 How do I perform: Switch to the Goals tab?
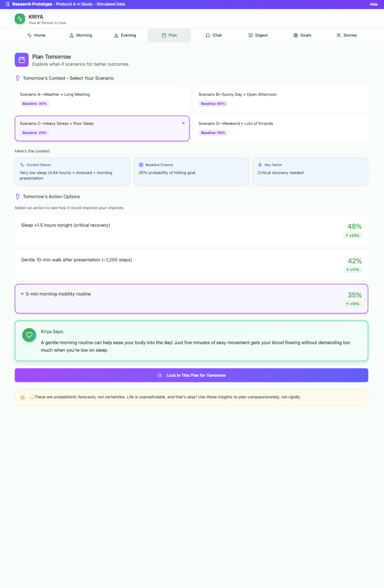[x=302, y=35]
